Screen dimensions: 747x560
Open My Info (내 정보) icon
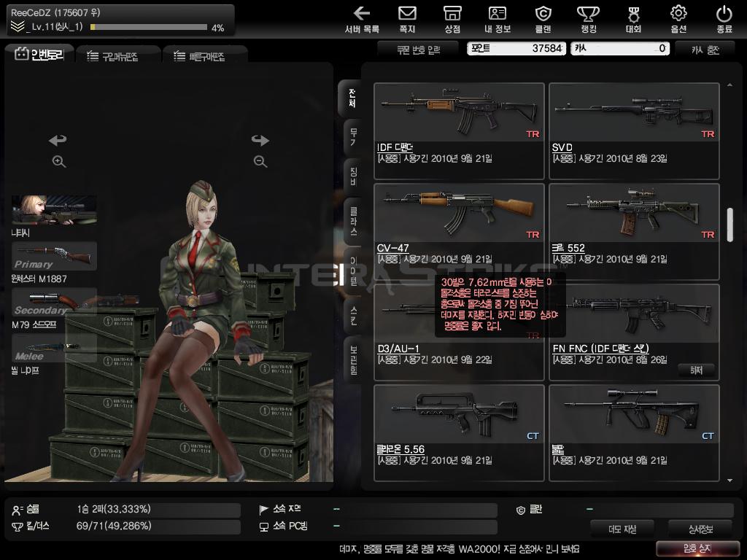click(x=498, y=20)
